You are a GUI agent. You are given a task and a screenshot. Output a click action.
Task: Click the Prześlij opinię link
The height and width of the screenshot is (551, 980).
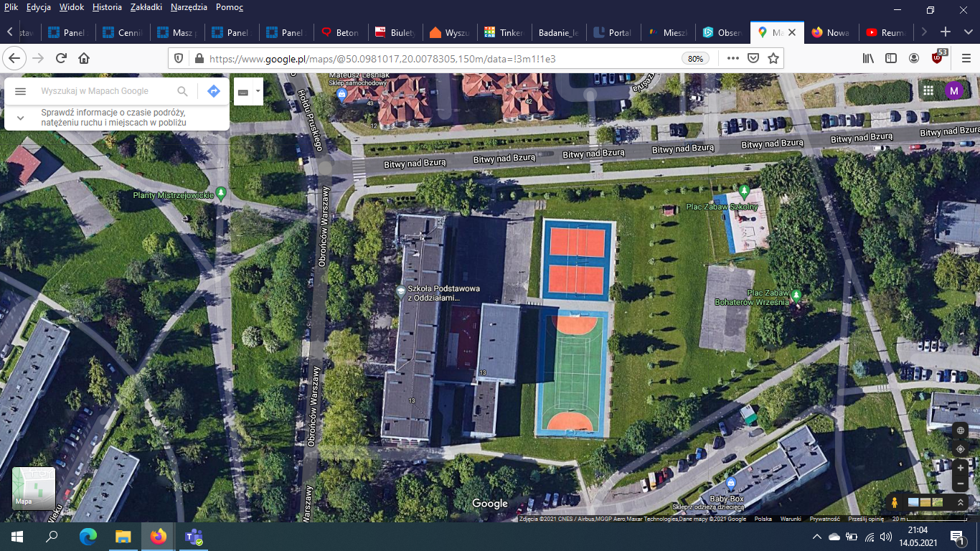tap(866, 519)
